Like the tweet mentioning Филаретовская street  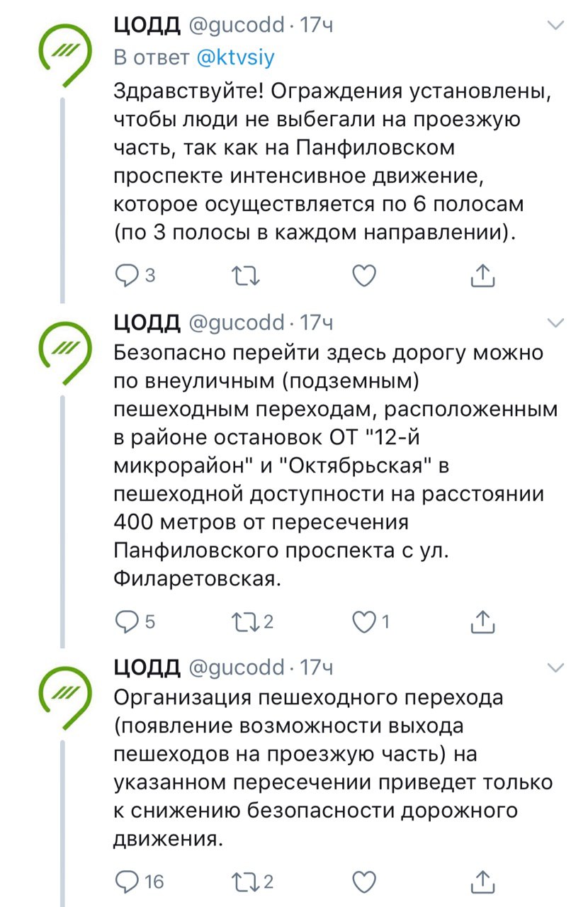[x=363, y=621]
